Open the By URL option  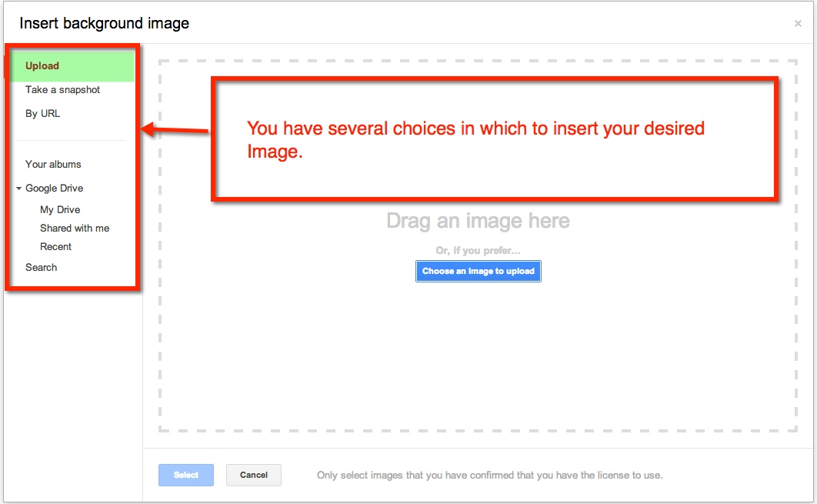(42, 114)
